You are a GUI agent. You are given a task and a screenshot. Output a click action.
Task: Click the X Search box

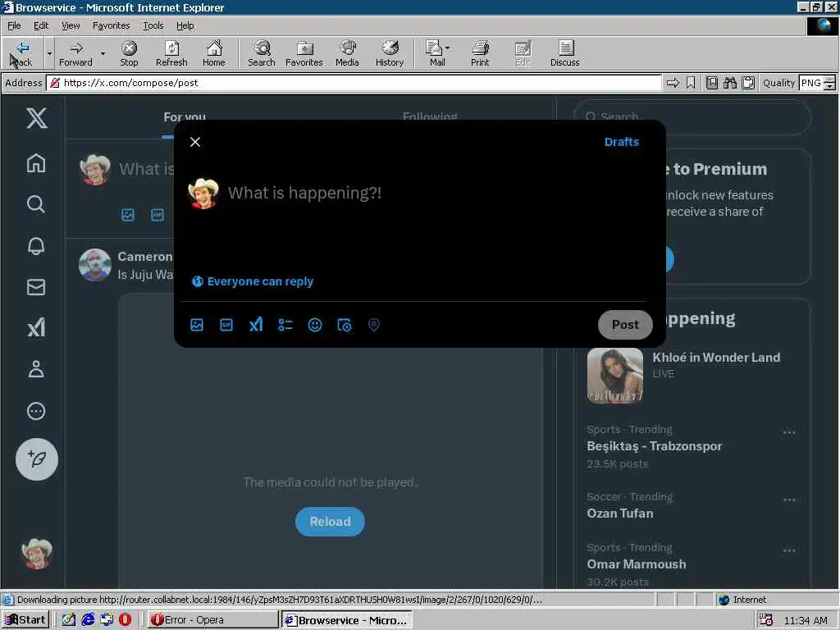coord(692,116)
